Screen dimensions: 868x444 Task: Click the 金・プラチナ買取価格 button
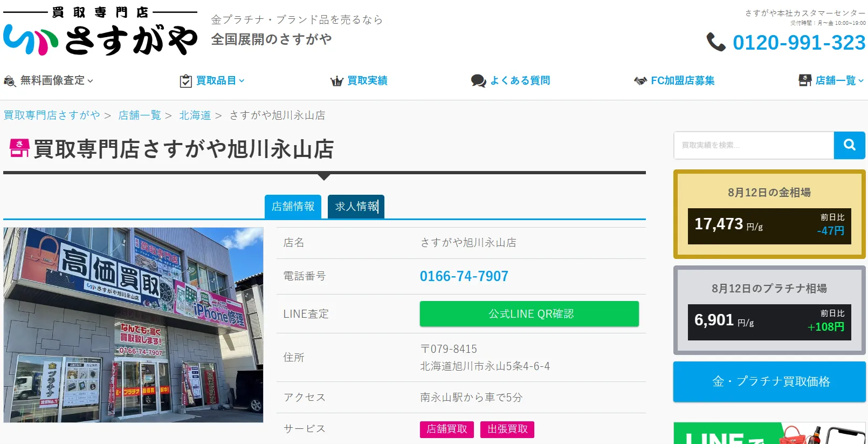point(769,381)
